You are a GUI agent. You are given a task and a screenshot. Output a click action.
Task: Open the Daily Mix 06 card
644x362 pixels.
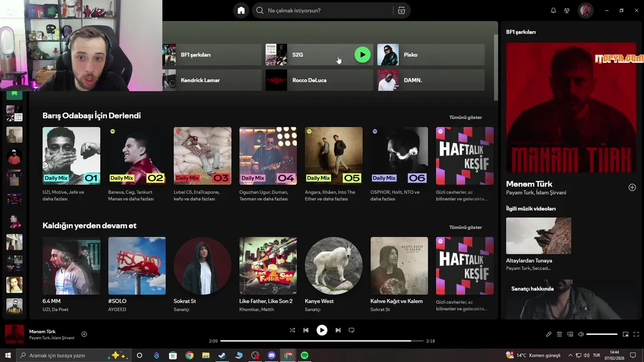tap(399, 164)
